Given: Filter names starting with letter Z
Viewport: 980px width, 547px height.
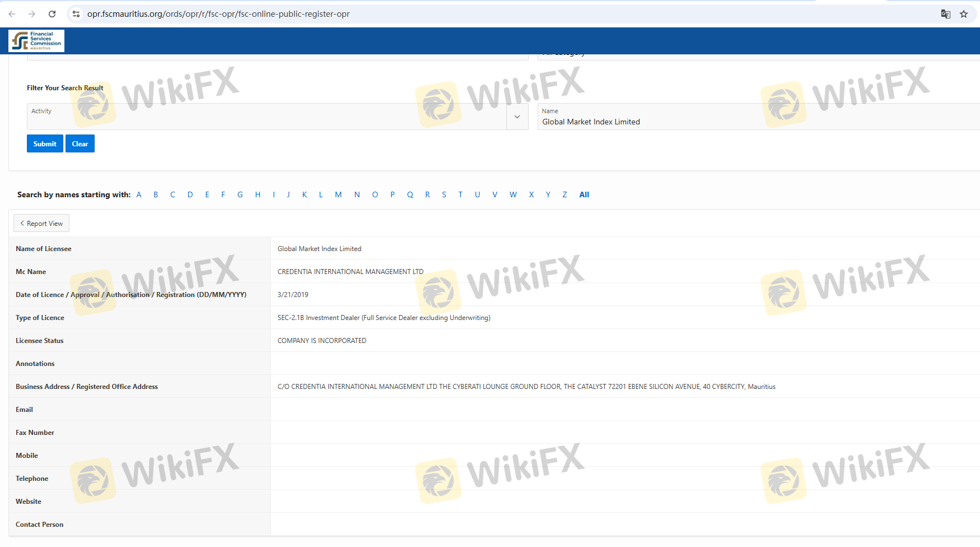Looking at the screenshot, I should [x=564, y=194].
